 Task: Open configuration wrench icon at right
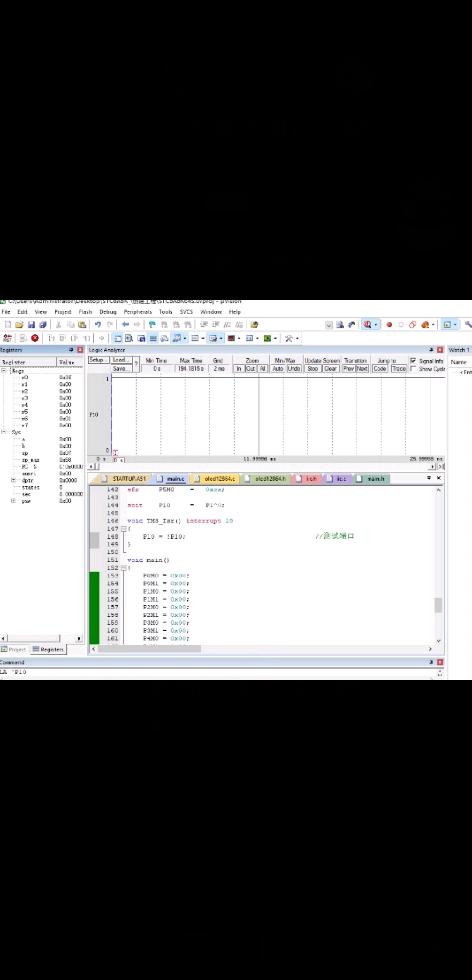468,325
